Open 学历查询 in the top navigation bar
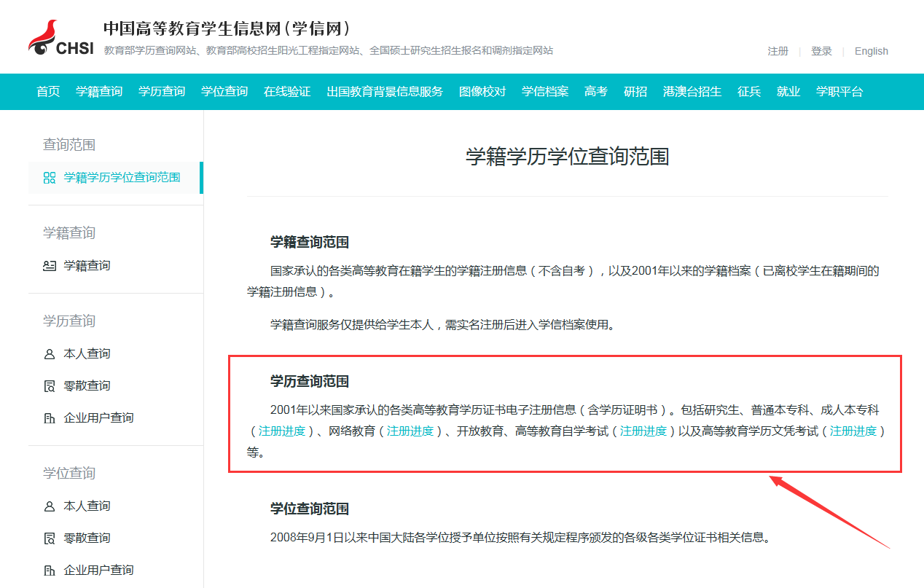Image resolution: width=924 pixels, height=588 pixels. (x=162, y=92)
